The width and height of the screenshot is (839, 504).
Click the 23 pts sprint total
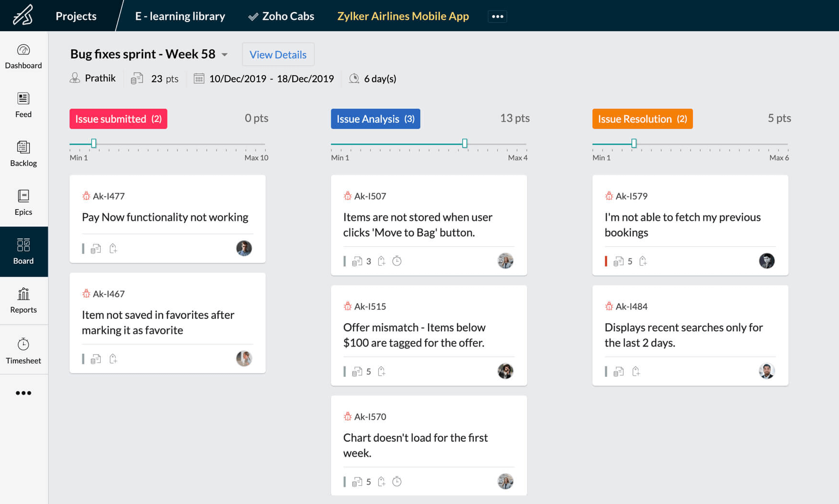pos(165,79)
